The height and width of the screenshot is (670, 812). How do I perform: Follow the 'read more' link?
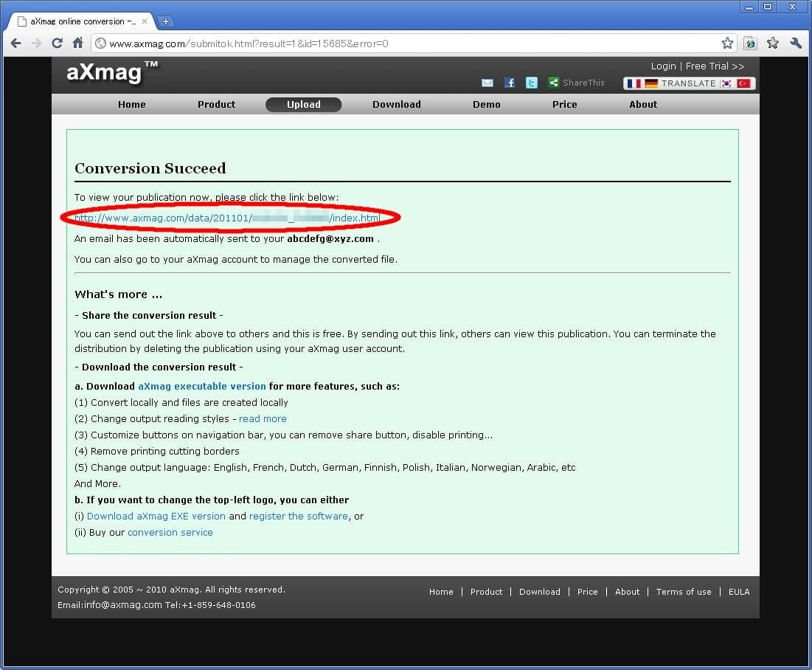[263, 419]
